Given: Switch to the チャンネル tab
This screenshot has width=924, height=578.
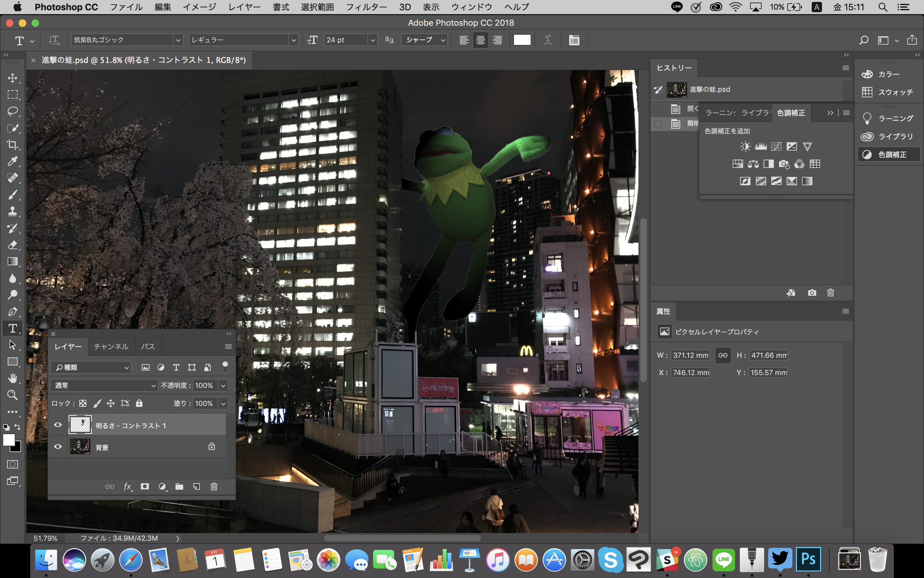Looking at the screenshot, I should tap(111, 346).
